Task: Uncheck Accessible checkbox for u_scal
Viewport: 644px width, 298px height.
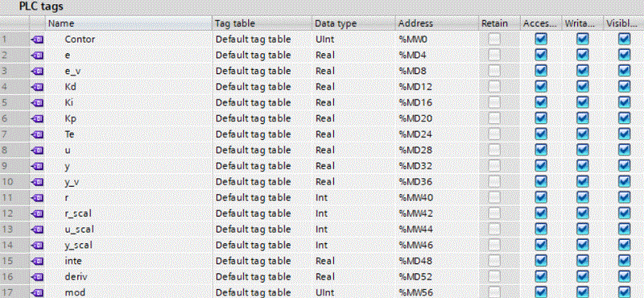Action: pos(541,230)
